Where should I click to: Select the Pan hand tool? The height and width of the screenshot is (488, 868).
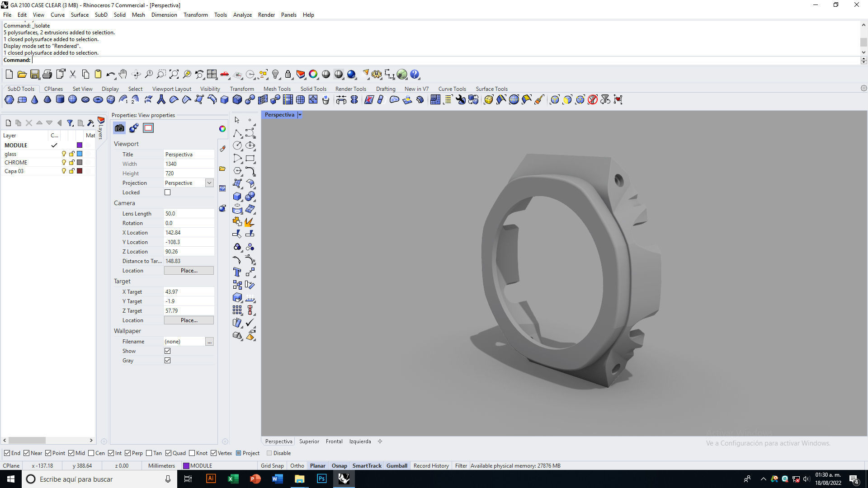coord(123,75)
